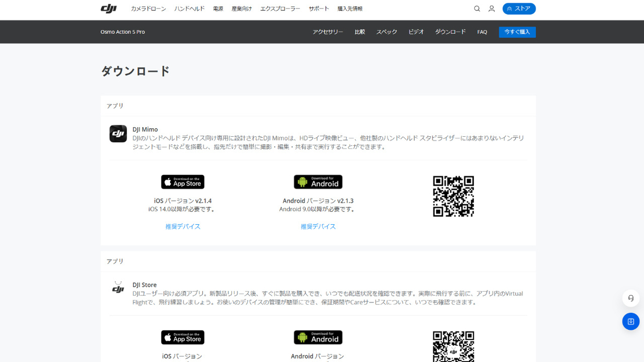
Task: Click the DJI logo in the header
Action: pos(109,9)
